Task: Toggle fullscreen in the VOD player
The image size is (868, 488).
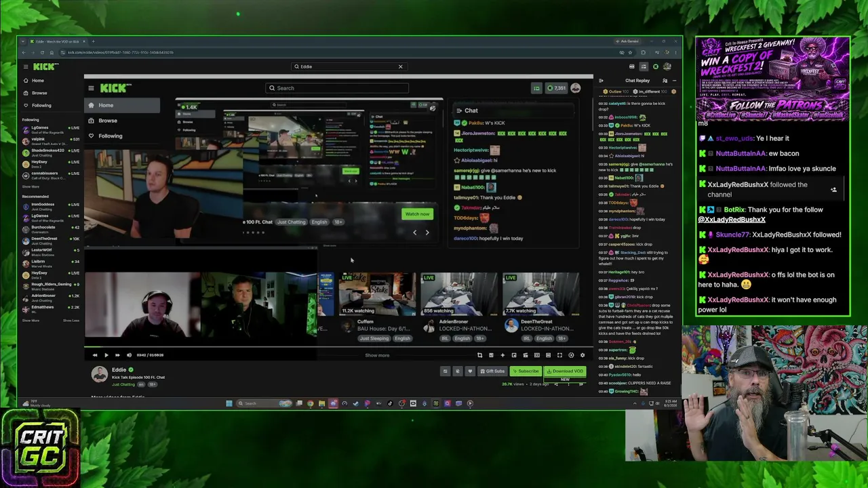Action: (x=559, y=355)
